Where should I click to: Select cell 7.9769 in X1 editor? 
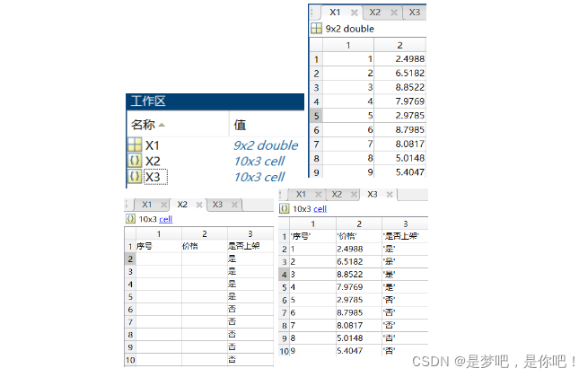coord(399,101)
